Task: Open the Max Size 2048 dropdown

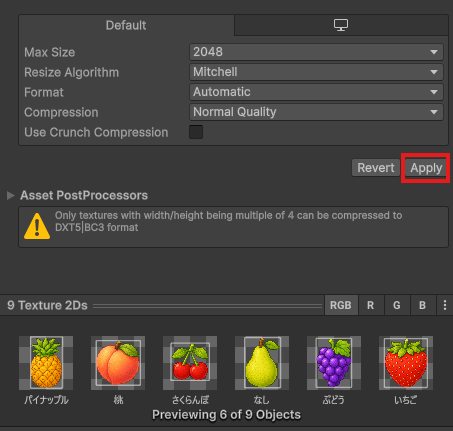Action: (x=316, y=52)
